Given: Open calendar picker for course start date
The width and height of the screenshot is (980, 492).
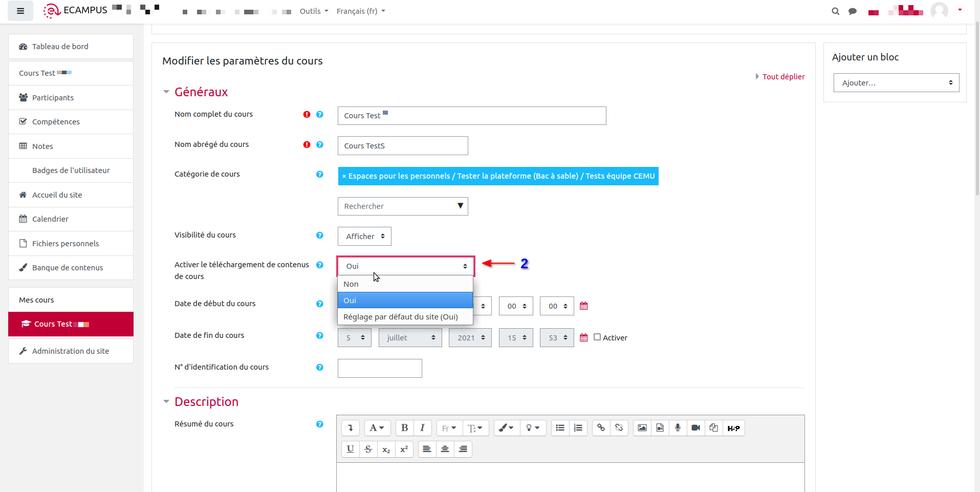Looking at the screenshot, I should coord(583,306).
